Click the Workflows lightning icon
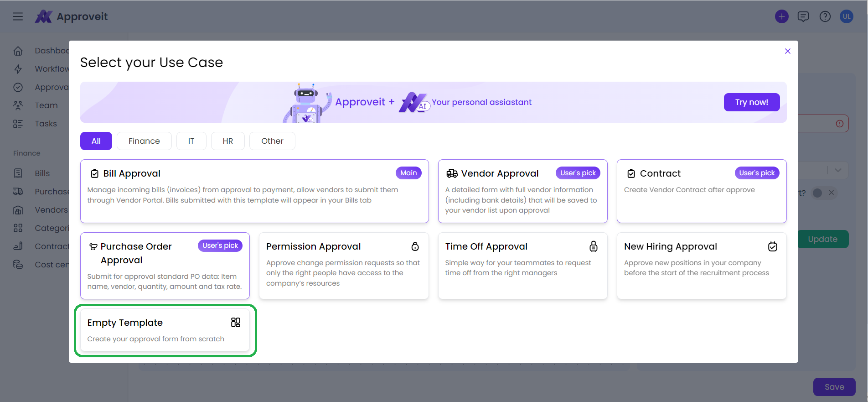The width and height of the screenshot is (868, 402). [x=18, y=69]
